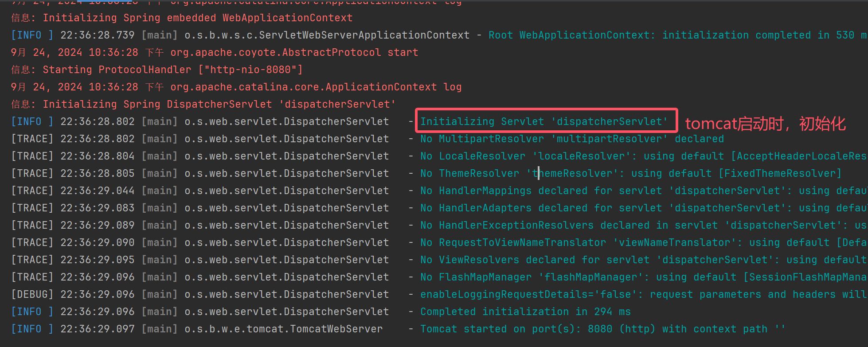Screen dimensions: 868x347
Task: Click the 'No HandlerAdapters declared' trace message
Action: [x=644, y=208]
